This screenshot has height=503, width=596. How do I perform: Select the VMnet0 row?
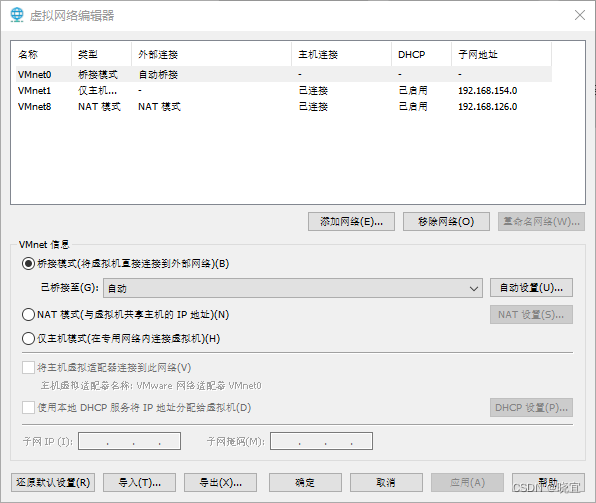(284, 75)
